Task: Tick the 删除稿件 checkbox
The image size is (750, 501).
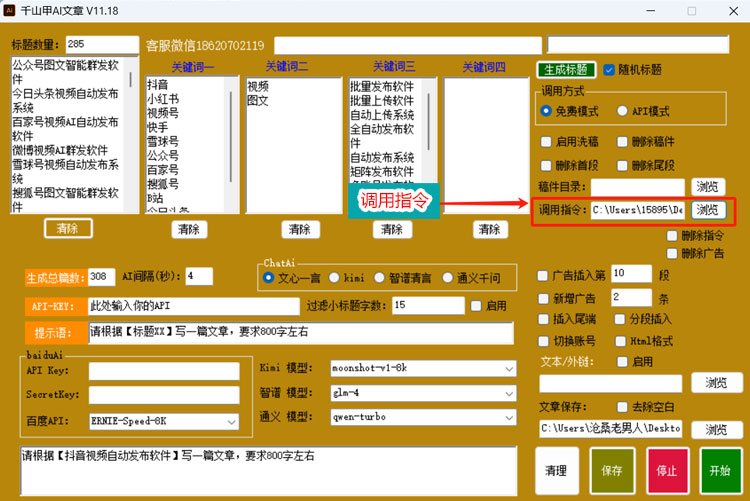Action: (622, 142)
